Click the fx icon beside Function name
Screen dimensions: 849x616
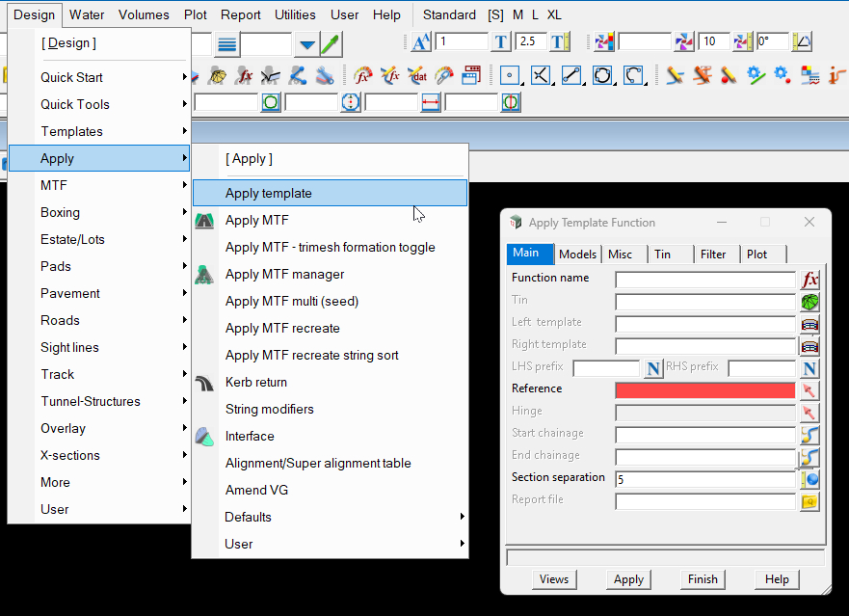click(x=809, y=280)
